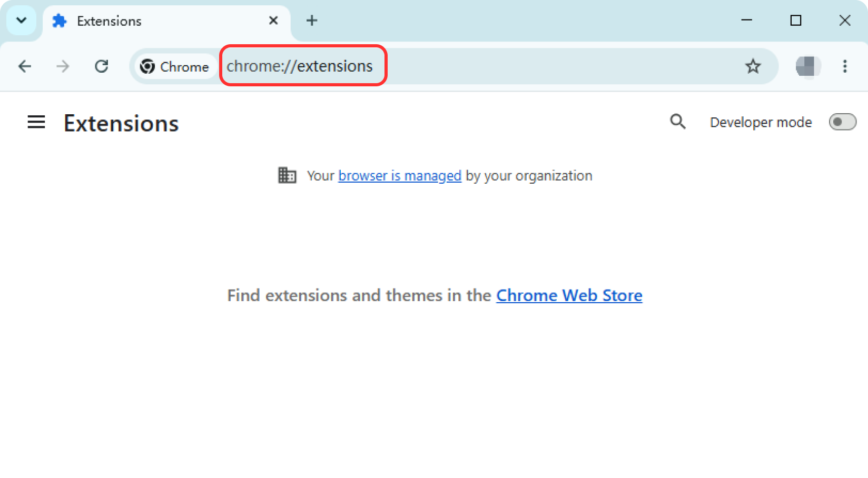Image resolution: width=868 pixels, height=478 pixels.
Task: Click the managed organization building icon
Action: [x=287, y=175]
